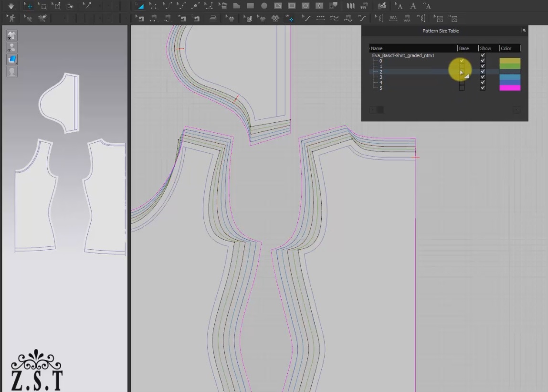Set size 1 as Base

click(462, 66)
